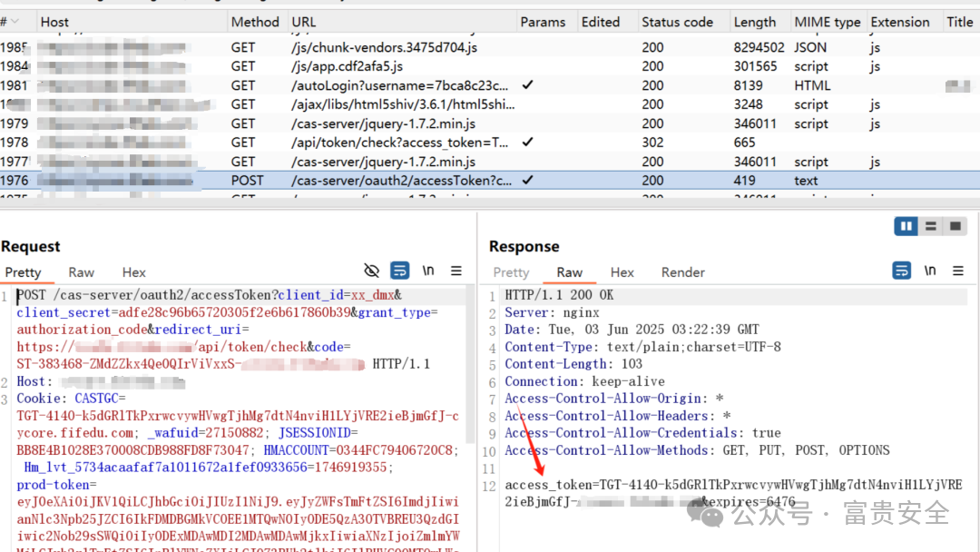The height and width of the screenshot is (552, 980).
Task: Select the html5shiv script request row
Action: tap(490, 104)
